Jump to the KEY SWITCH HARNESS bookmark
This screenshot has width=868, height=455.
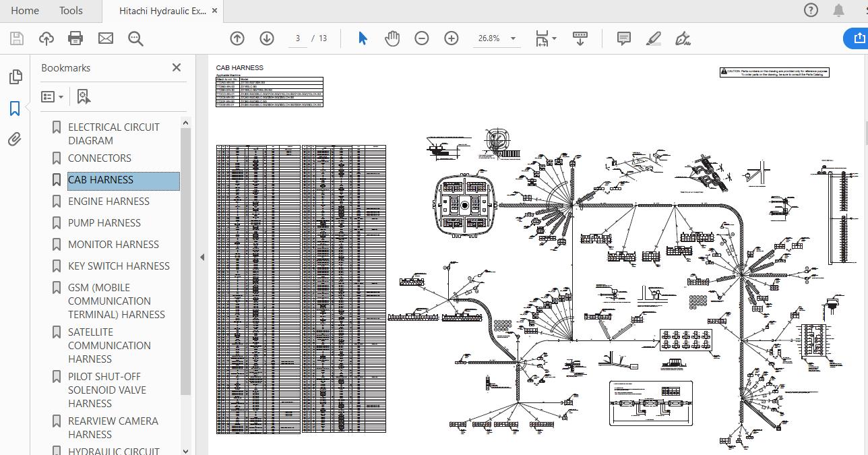(x=119, y=266)
